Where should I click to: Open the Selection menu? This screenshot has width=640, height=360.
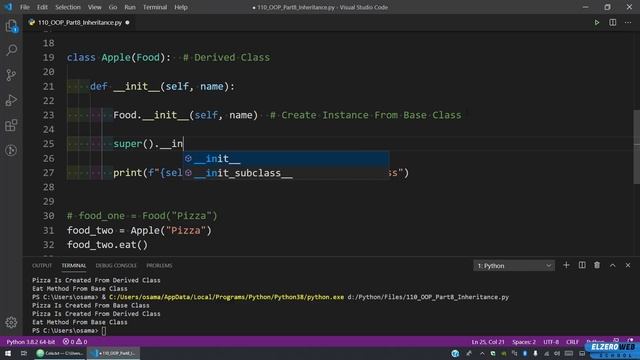tap(68, 7)
